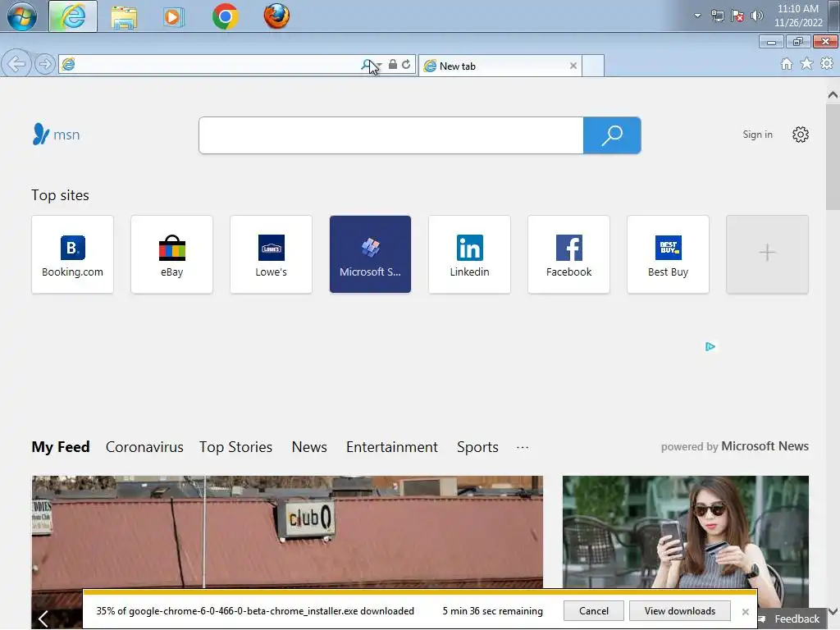Open IE Tools gear menu

point(827,64)
